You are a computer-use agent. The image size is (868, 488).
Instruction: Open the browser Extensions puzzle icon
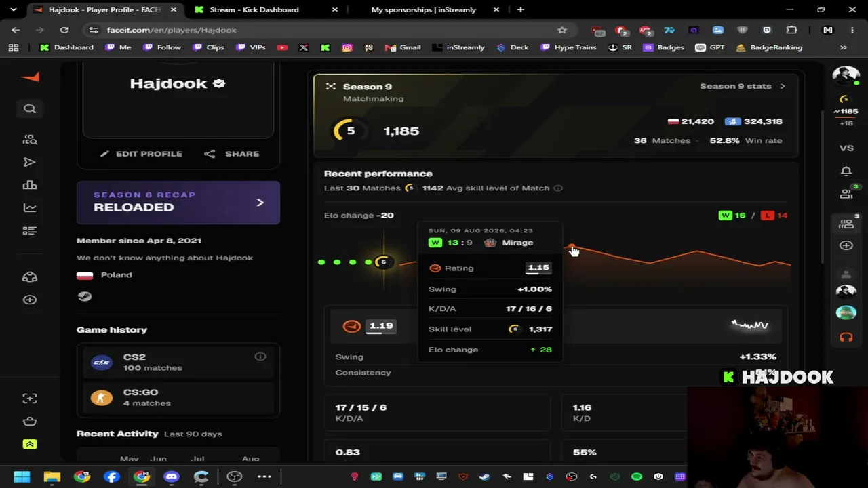(x=791, y=30)
